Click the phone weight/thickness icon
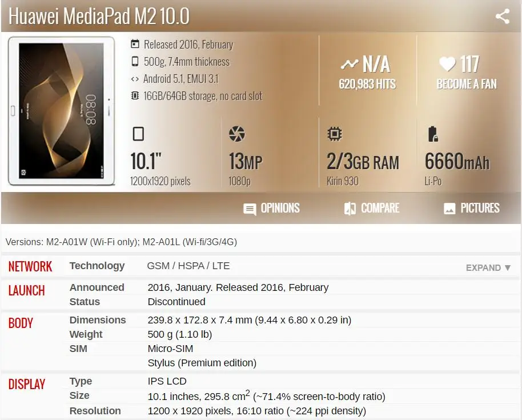The image size is (522, 420). pyautogui.click(x=135, y=61)
